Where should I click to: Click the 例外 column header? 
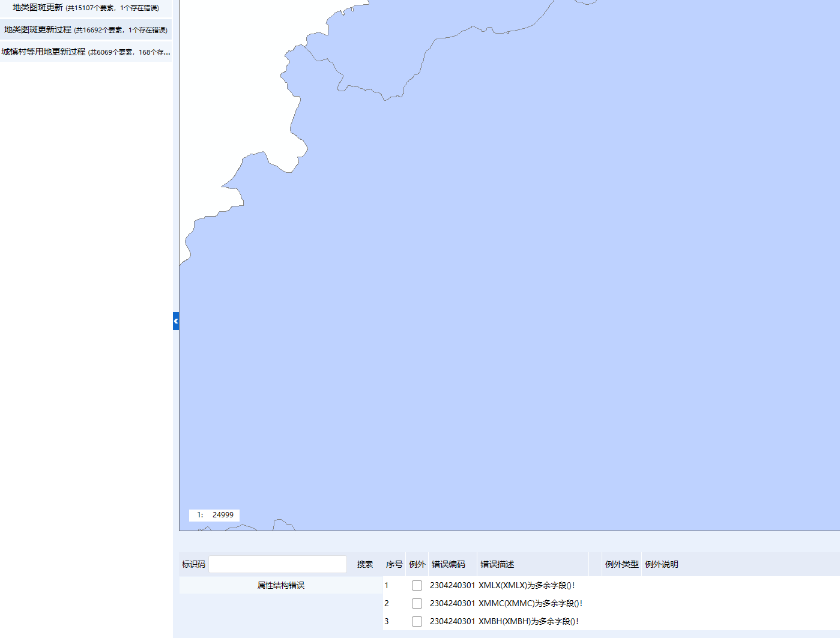click(417, 564)
